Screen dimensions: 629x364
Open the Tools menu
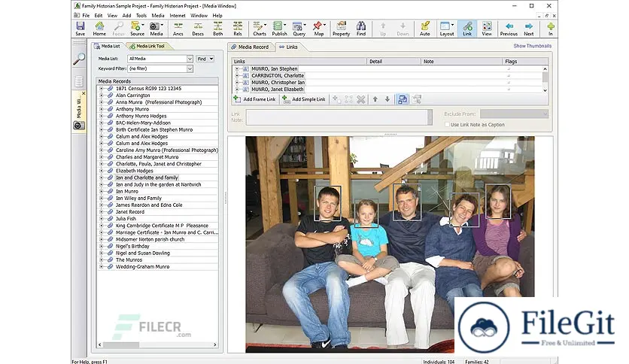[x=141, y=16]
